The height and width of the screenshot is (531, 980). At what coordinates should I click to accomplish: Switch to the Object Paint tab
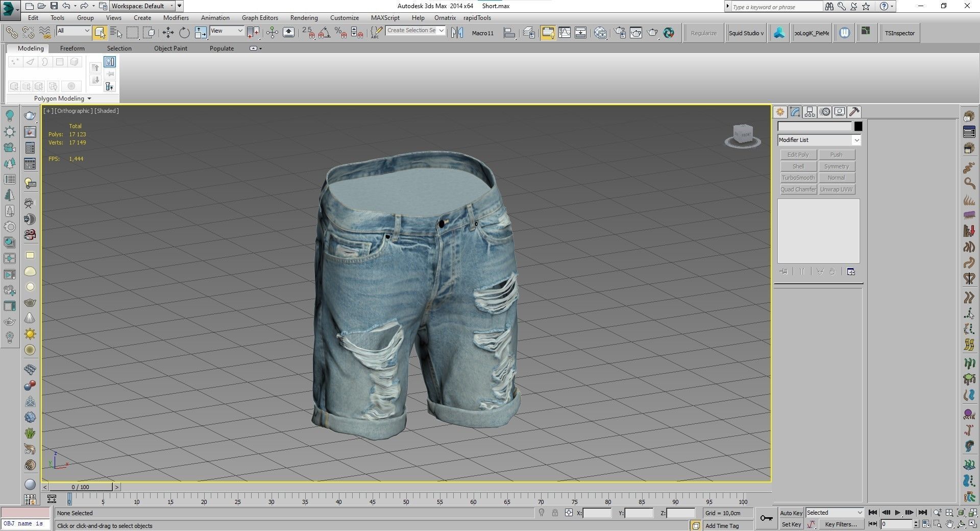[171, 49]
